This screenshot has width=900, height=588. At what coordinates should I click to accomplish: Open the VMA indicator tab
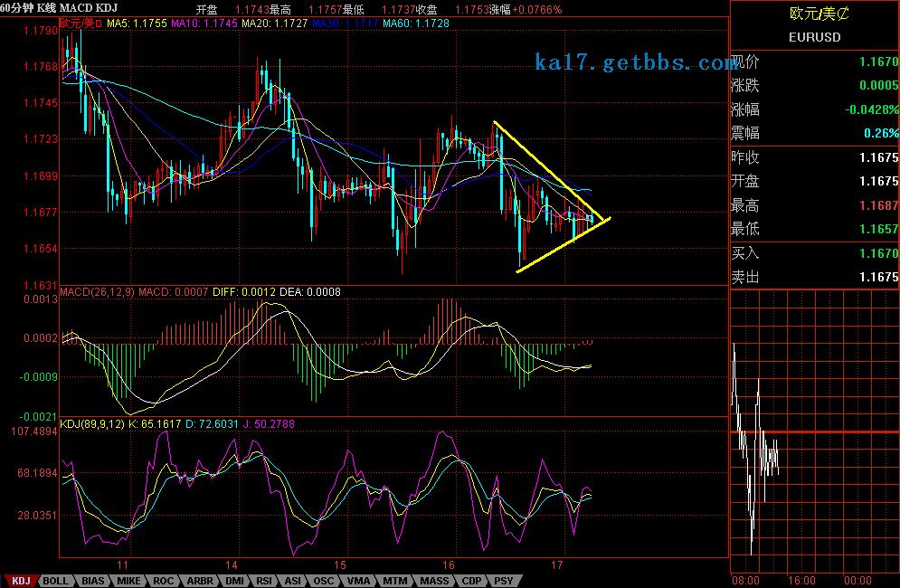(x=359, y=581)
